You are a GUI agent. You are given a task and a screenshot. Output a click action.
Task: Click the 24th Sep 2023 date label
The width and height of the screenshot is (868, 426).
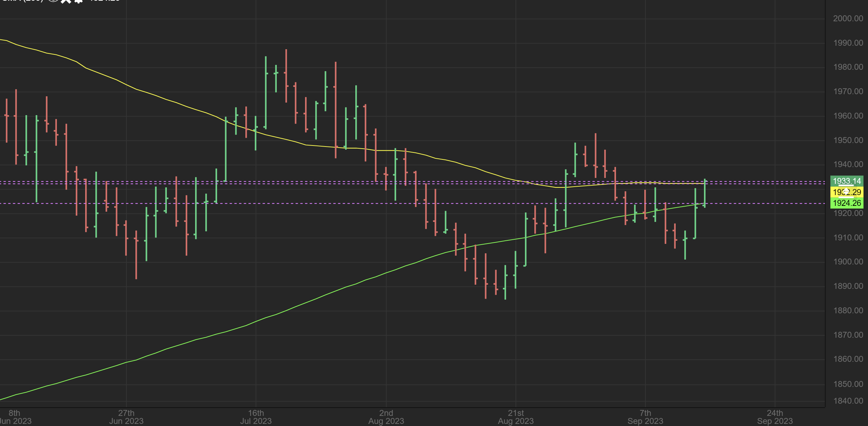tap(775, 417)
